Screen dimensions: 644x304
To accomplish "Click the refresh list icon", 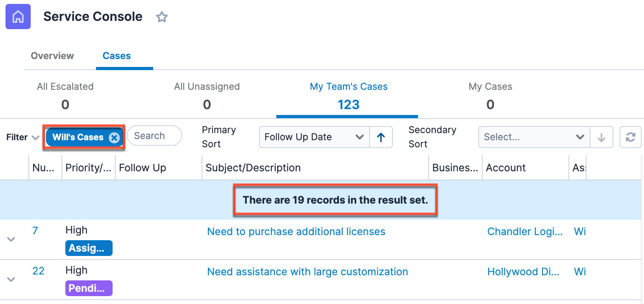I will [x=630, y=137].
